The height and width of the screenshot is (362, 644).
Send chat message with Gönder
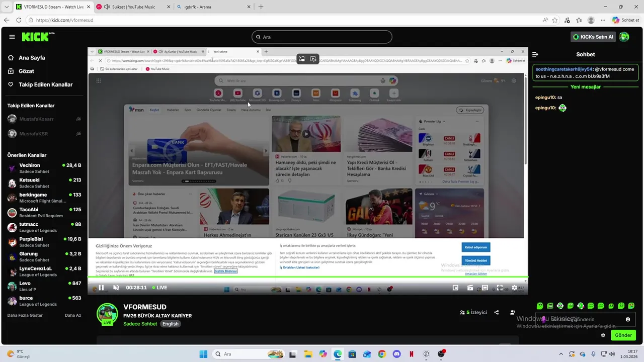623,335
